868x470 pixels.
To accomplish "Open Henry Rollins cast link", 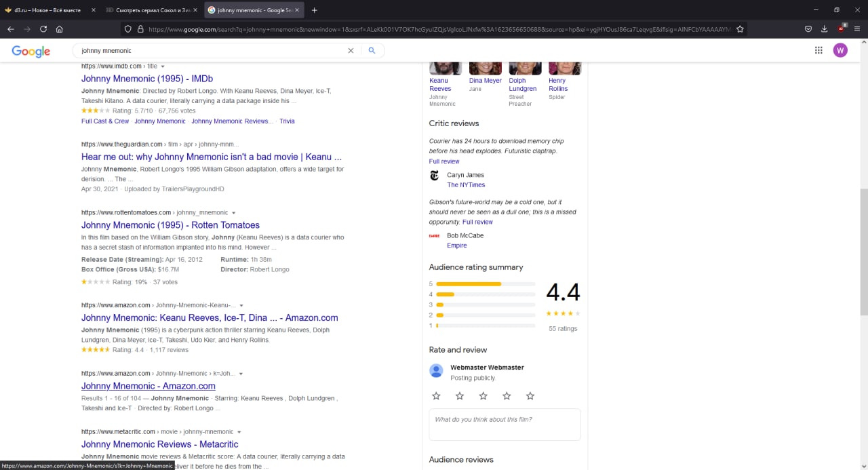I will (558, 85).
